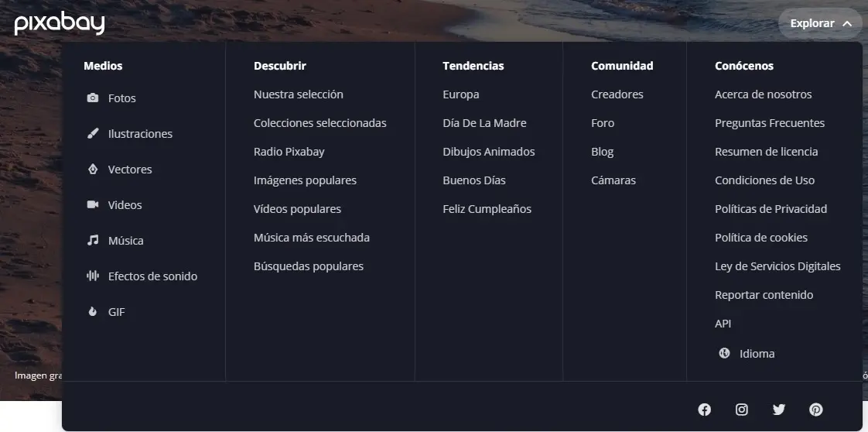Screen dimensions: 868x432
Task: Click the Fotos camera icon
Action: [x=93, y=98]
